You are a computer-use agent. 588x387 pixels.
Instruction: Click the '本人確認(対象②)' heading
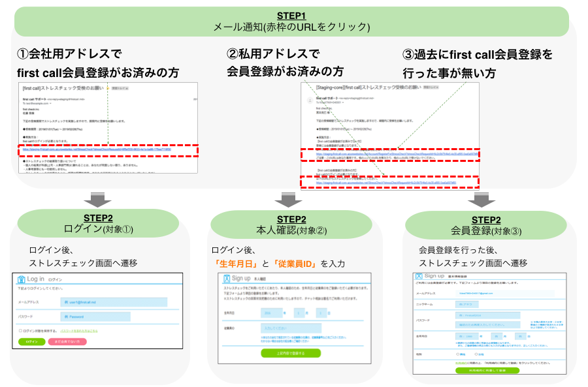click(291, 230)
